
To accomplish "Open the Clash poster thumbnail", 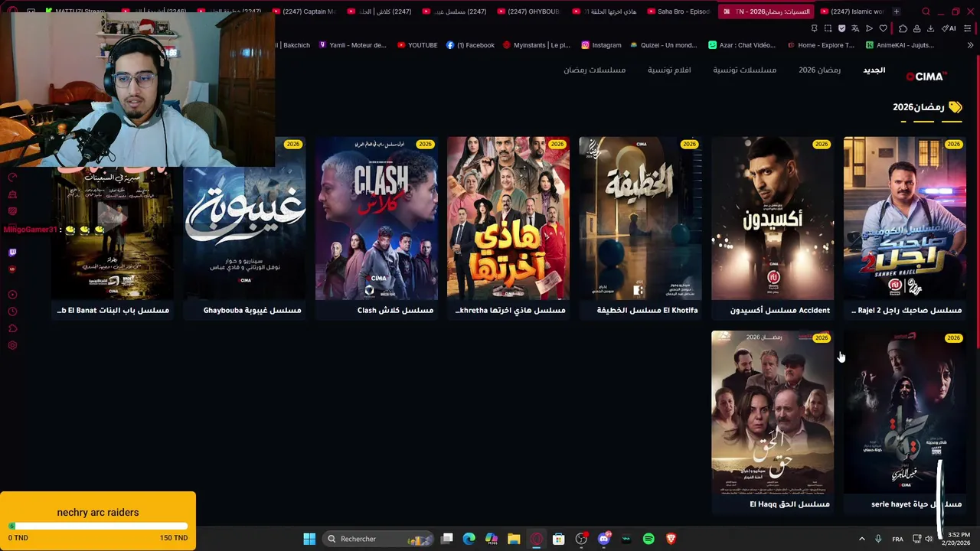I will (377, 218).
